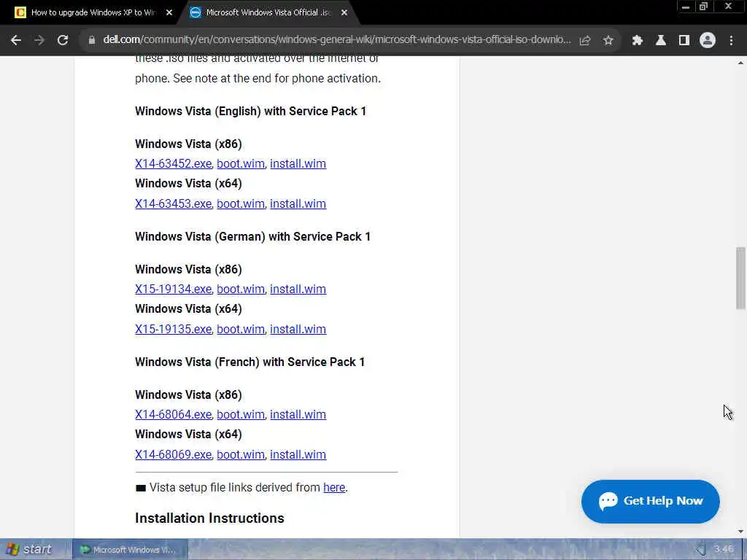Select the Microsoft Windows Vi... taskbar button
The width and height of the screenshot is (747, 560).
pos(130,550)
